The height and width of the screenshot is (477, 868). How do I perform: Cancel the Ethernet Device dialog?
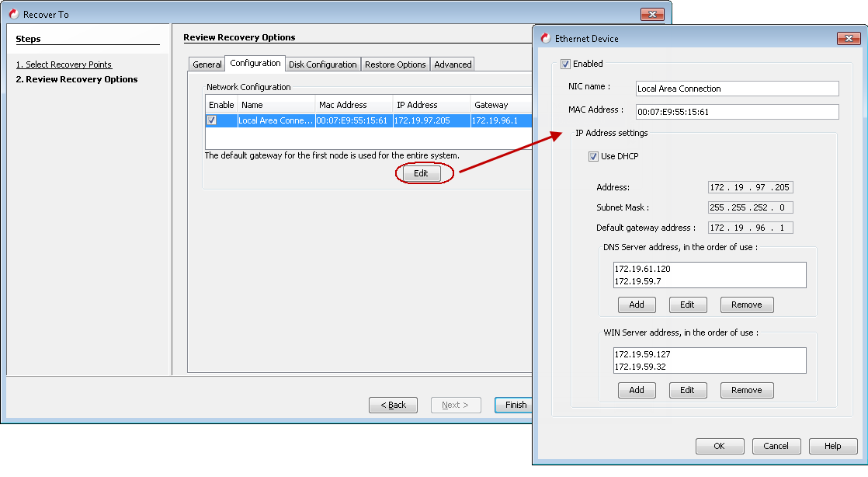[776, 446]
